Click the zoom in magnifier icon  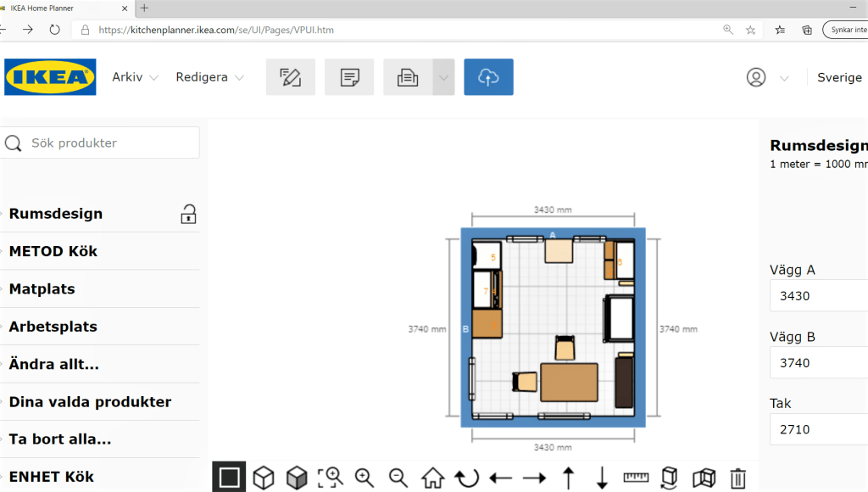click(364, 478)
